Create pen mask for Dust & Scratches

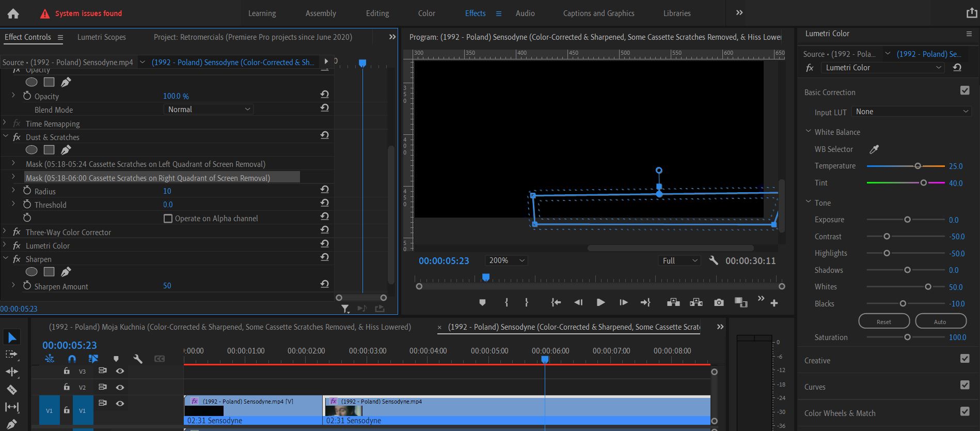point(66,150)
